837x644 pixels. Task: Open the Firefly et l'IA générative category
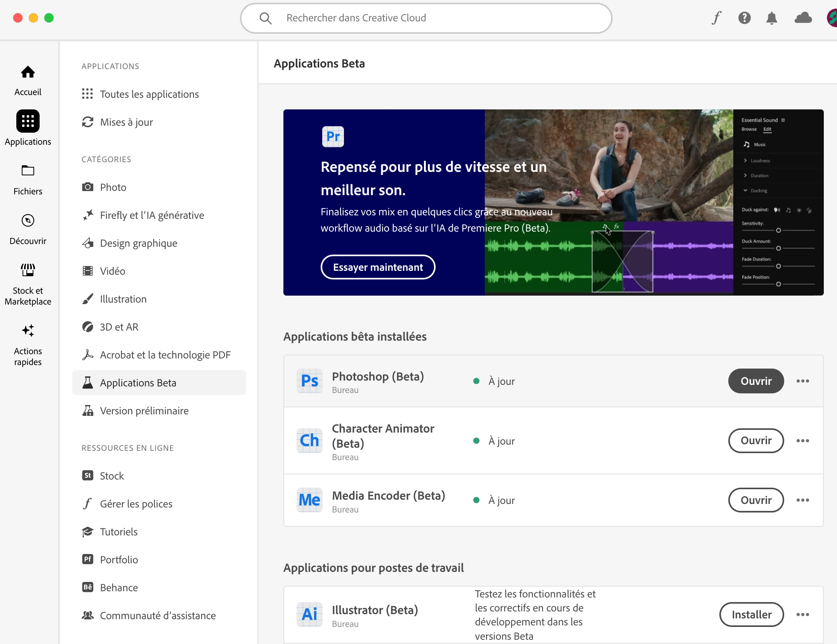point(152,215)
